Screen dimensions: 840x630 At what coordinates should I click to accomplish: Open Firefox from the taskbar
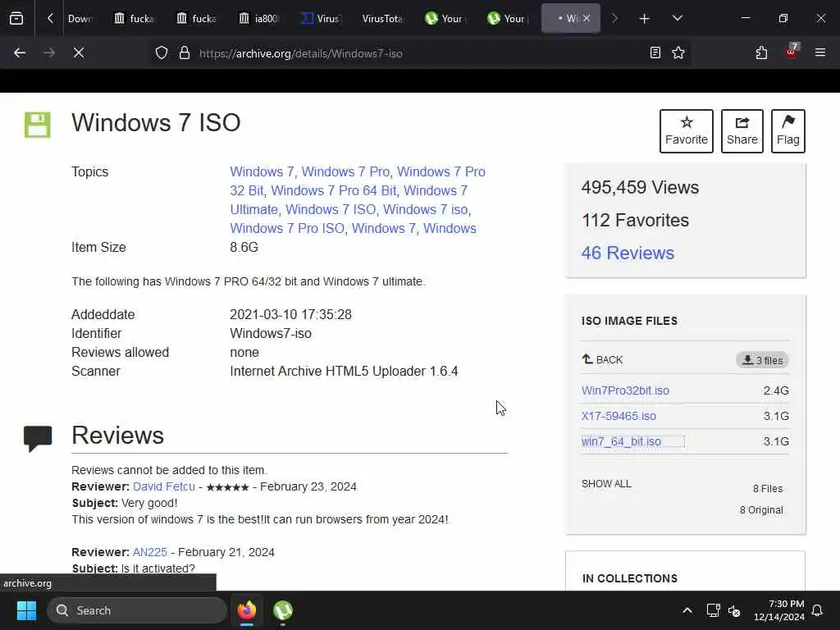coord(247,610)
